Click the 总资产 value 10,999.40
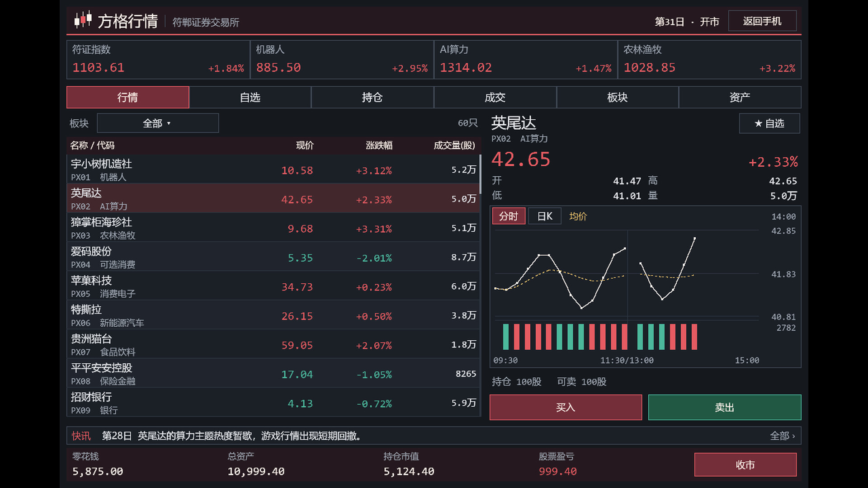Image resolution: width=868 pixels, height=488 pixels. [x=256, y=471]
